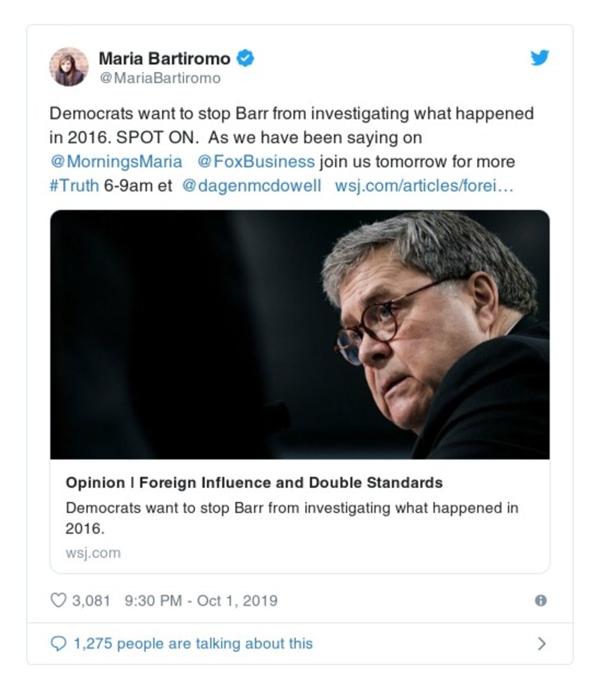Open the "Foreign Influence and Double Standards" headline
The width and height of the screenshot is (600, 700).
click(x=253, y=483)
